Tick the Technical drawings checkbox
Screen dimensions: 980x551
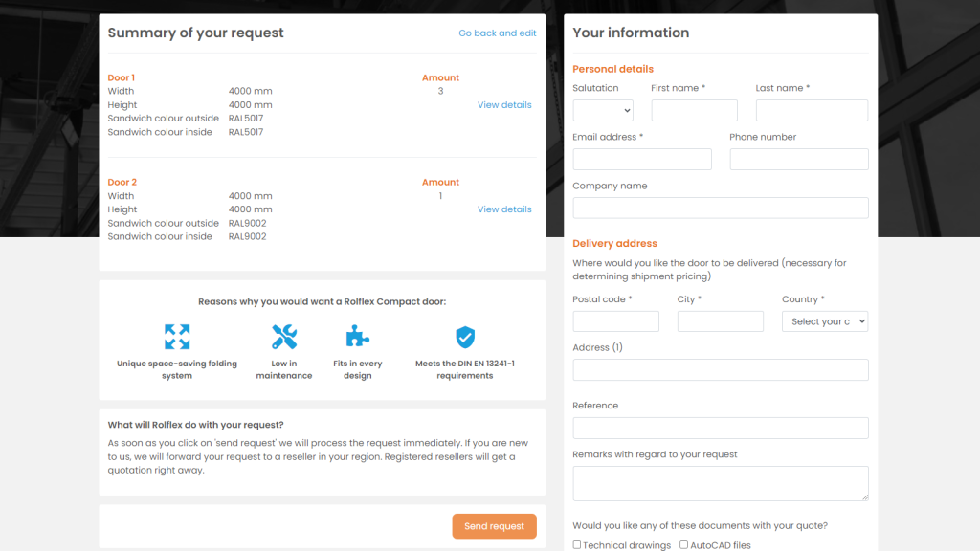pos(577,545)
